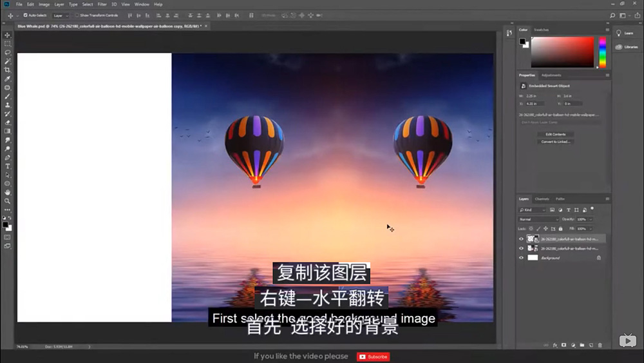Close the Blue Whale.psd document tab

point(206,26)
